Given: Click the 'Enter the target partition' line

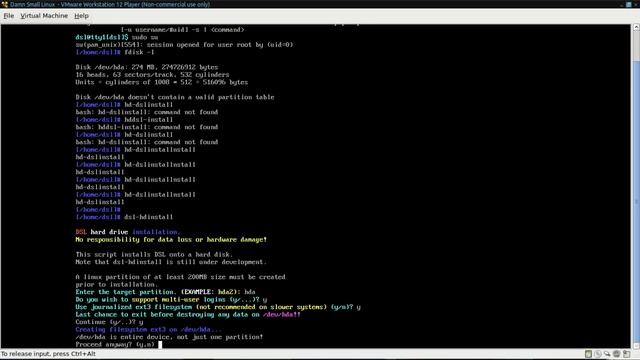Looking at the screenshot, I should click(x=165, y=292).
